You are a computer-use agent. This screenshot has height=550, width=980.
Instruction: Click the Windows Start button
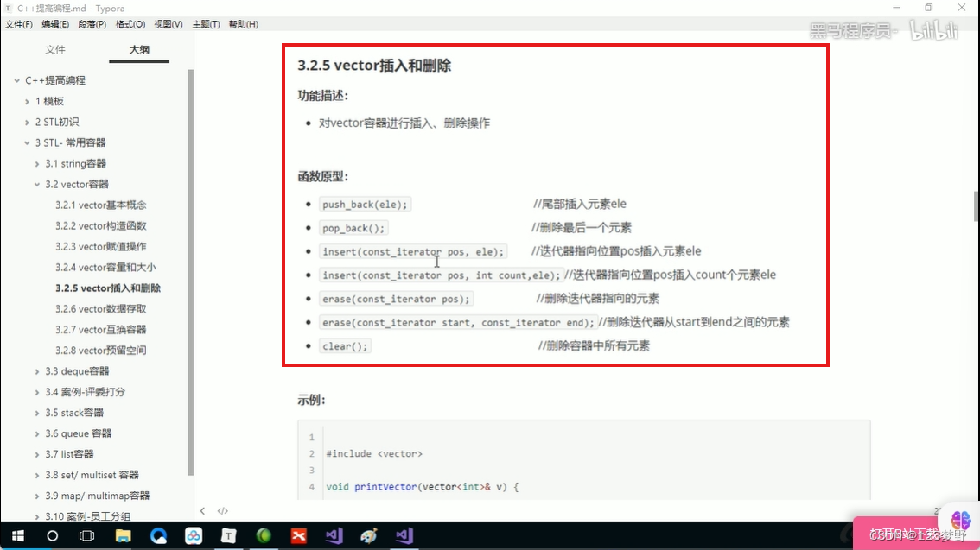point(17,535)
